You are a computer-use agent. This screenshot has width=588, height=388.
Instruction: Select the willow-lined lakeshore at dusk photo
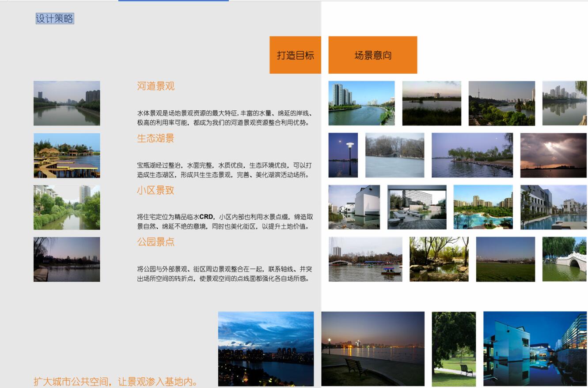click(472, 155)
